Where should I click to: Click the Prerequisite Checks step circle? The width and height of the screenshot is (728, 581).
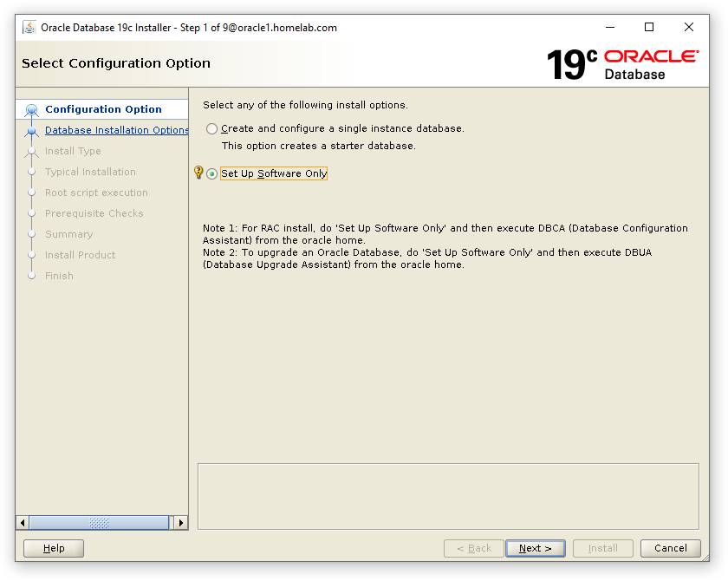tap(31, 213)
